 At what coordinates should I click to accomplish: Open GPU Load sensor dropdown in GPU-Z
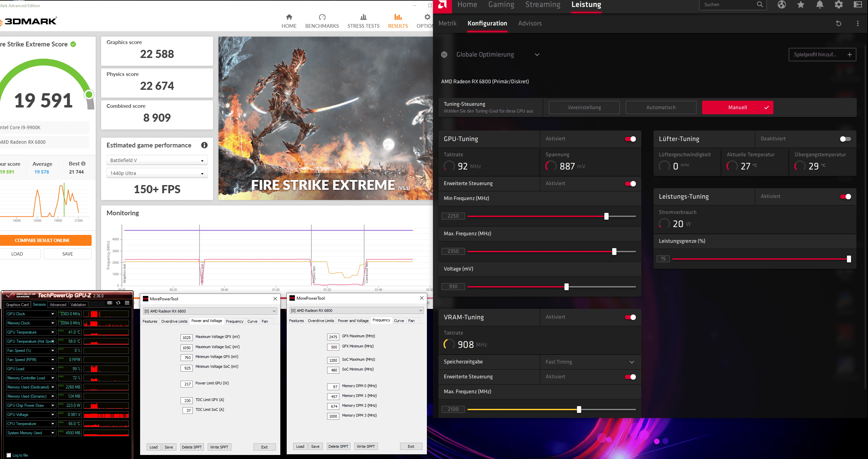pos(53,369)
